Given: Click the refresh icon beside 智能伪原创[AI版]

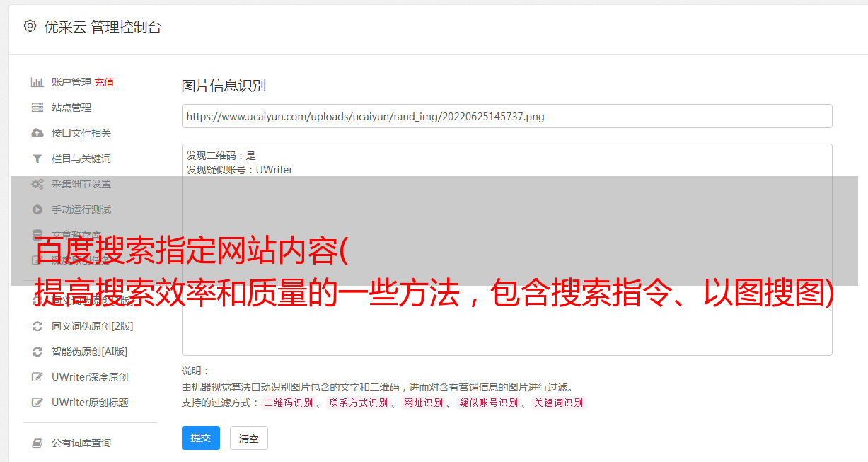Looking at the screenshot, I should [37, 352].
